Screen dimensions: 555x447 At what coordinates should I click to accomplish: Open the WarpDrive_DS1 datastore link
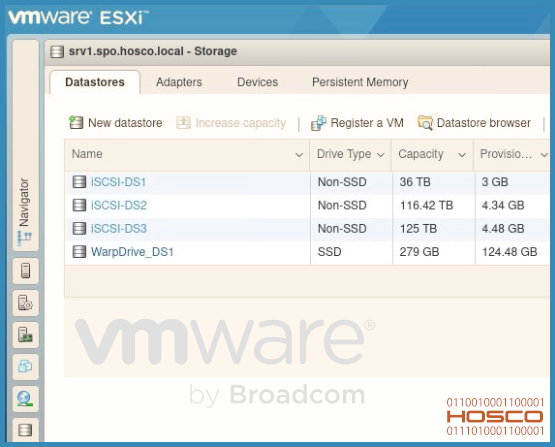(132, 252)
